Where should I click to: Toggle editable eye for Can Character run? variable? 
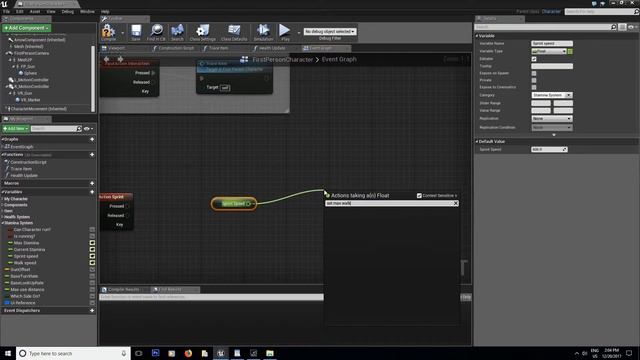click(x=92, y=229)
